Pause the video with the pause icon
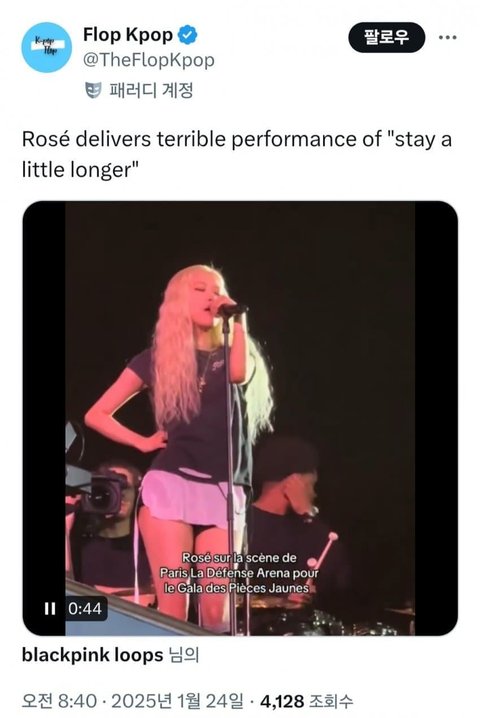480x718 pixels. pos(49,609)
